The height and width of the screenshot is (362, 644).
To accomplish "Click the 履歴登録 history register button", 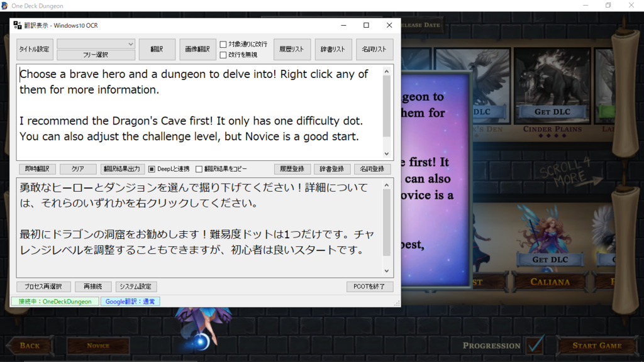I will [x=292, y=168].
